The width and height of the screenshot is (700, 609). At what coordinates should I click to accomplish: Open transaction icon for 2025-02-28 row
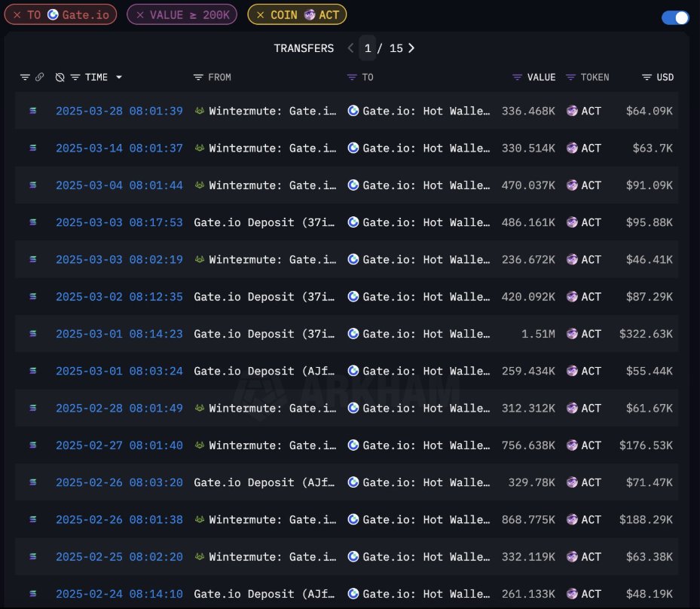(32, 408)
